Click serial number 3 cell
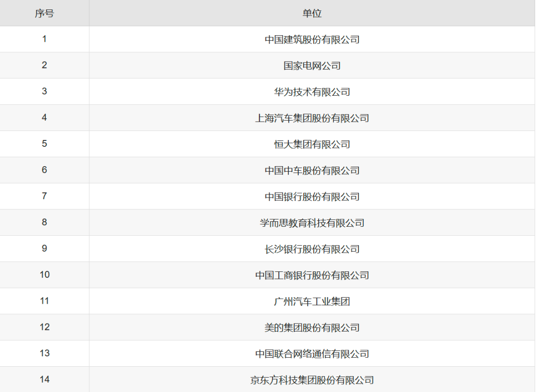 (44, 91)
